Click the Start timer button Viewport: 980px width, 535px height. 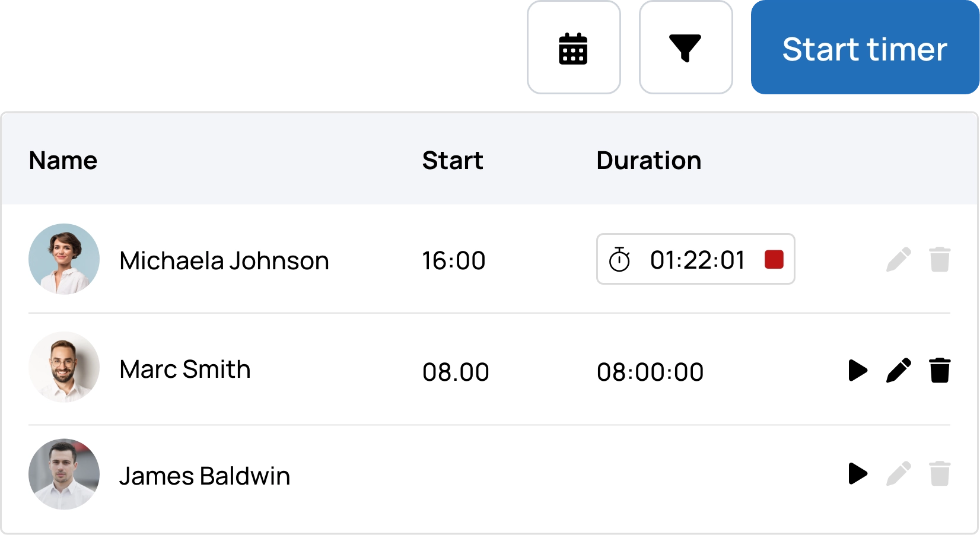(x=865, y=47)
